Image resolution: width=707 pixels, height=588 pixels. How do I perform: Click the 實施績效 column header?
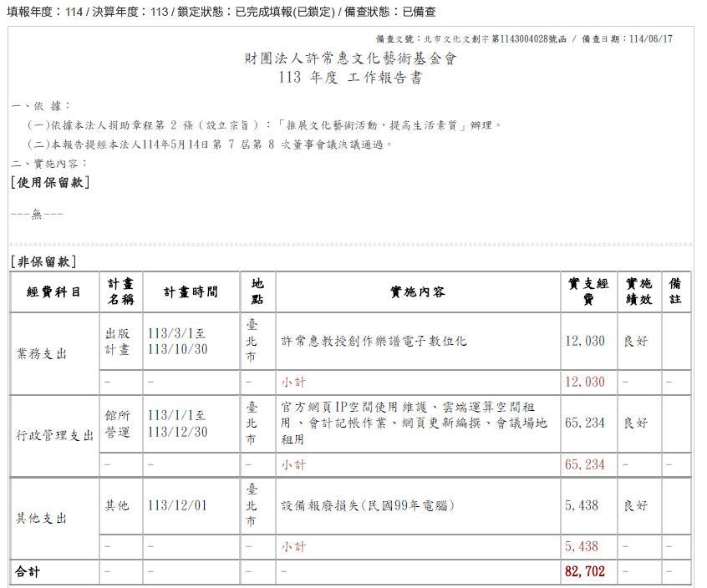(639, 292)
